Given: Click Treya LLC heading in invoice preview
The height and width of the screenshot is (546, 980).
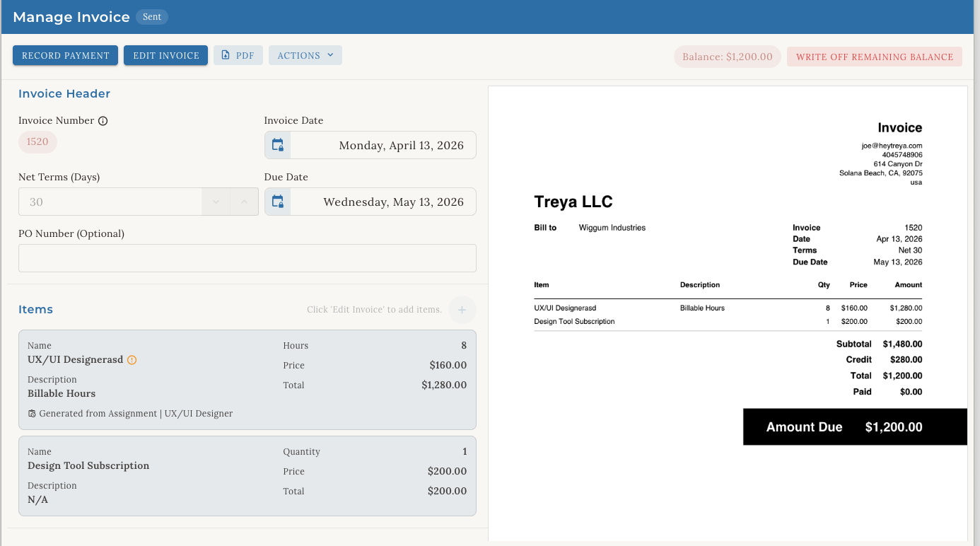Looking at the screenshot, I should tap(573, 202).
